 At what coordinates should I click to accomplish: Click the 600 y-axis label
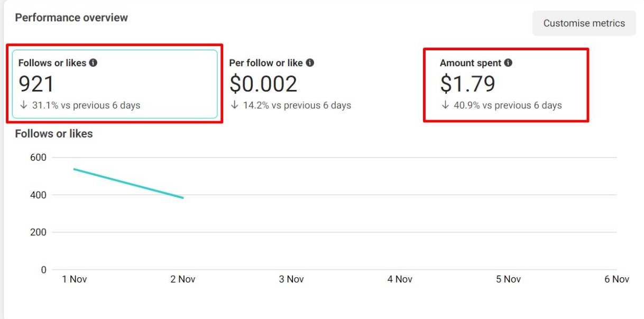pyautogui.click(x=38, y=158)
